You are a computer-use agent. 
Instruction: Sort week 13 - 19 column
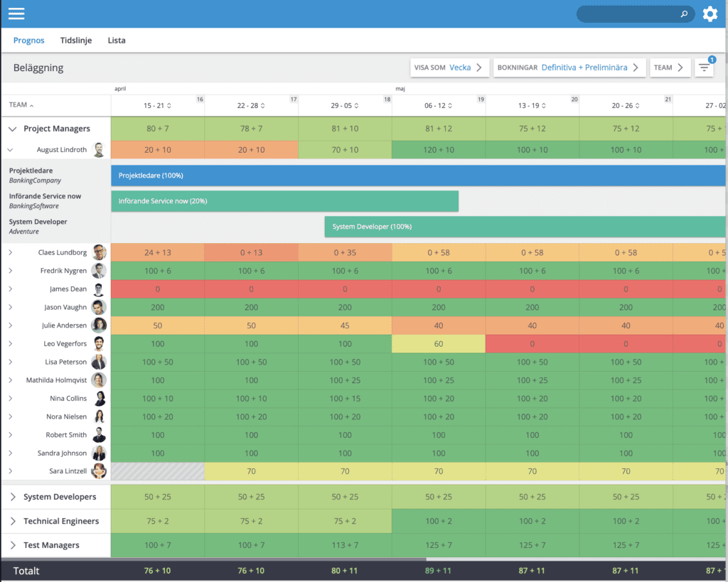(544, 106)
